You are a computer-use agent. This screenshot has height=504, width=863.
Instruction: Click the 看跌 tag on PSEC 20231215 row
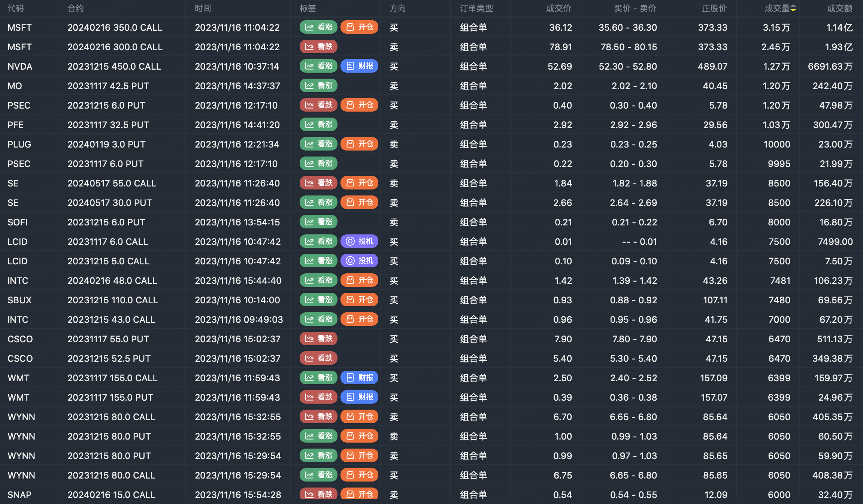click(318, 105)
